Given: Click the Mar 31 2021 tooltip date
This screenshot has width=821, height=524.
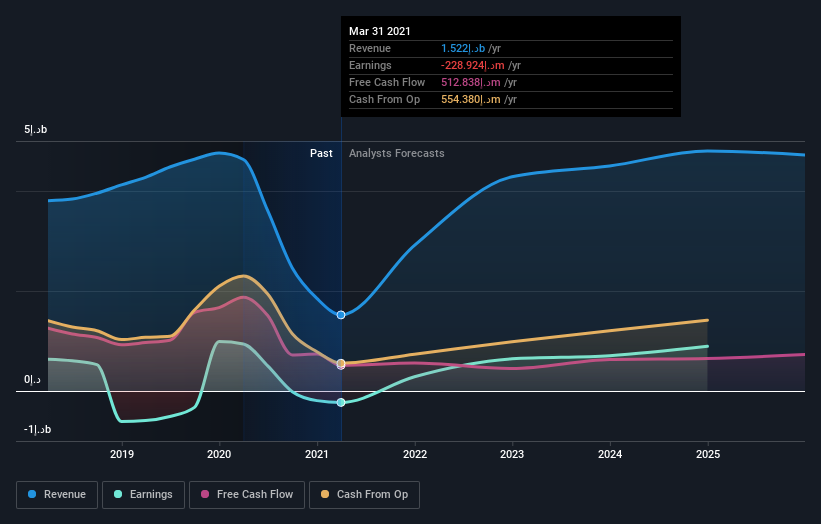Looking at the screenshot, I should coord(380,31).
